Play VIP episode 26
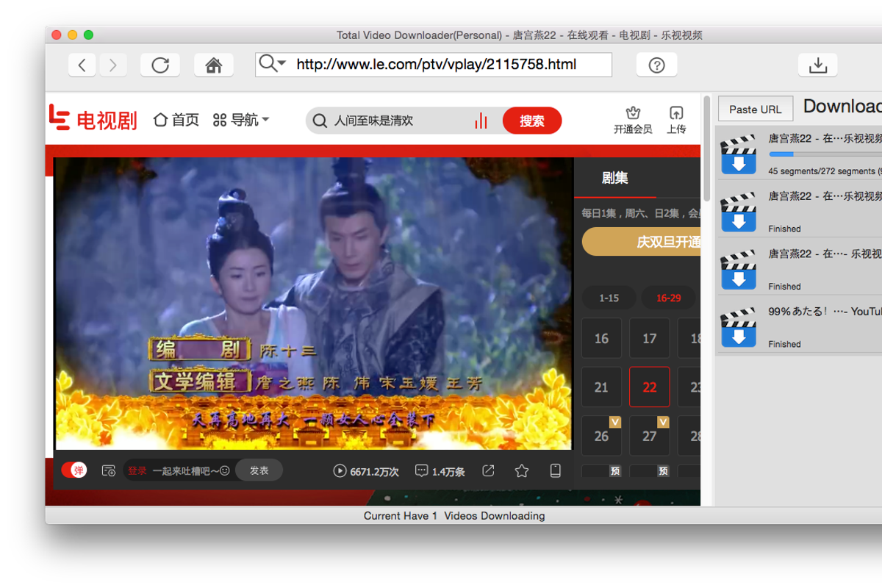This screenshot has width=882, height=588. point(601,436)
